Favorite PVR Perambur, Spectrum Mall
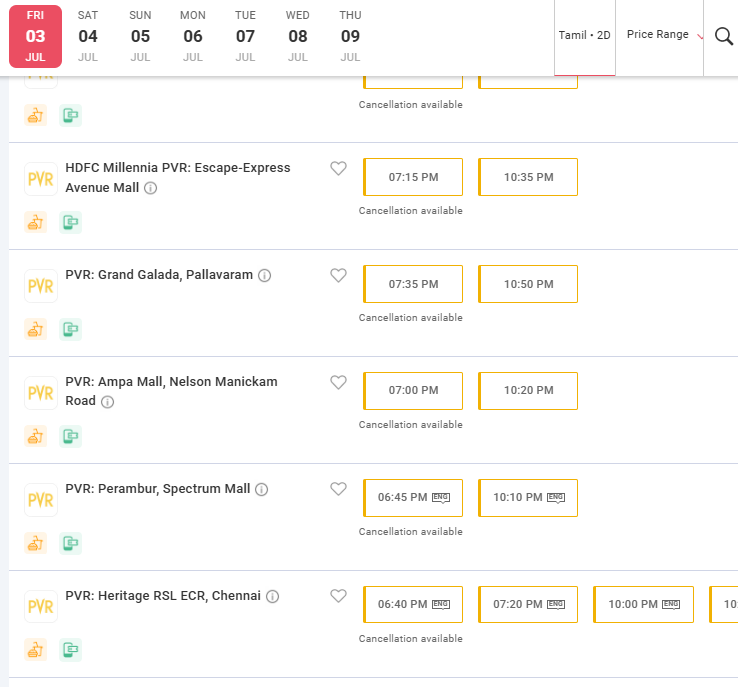738x687 pixels. click(338, 488)
